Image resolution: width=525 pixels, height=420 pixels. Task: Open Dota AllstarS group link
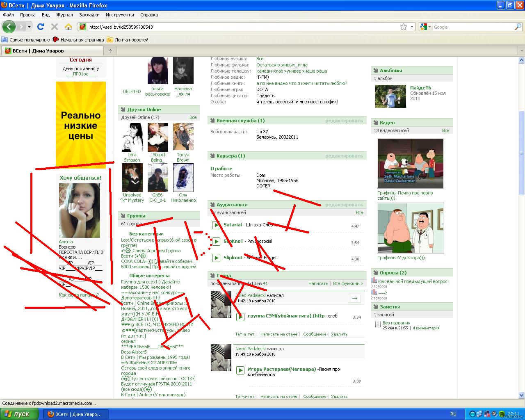point(134,352)
